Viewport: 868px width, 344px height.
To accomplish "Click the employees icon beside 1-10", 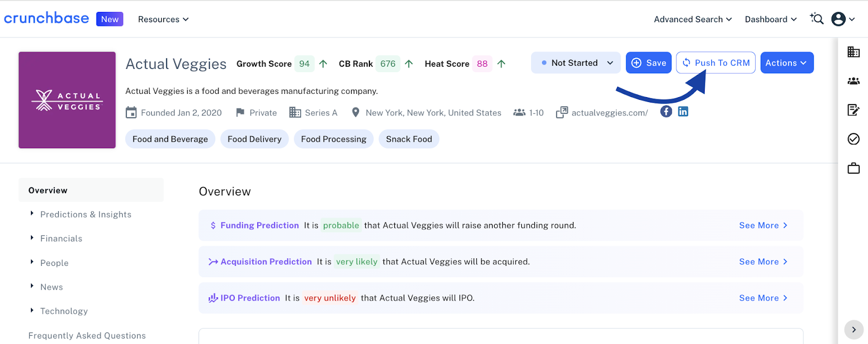I will [520, 112].
